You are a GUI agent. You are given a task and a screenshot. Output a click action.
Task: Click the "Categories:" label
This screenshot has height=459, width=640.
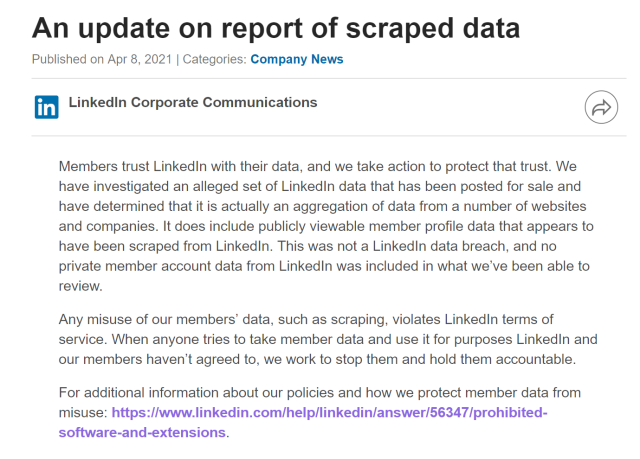214,59
